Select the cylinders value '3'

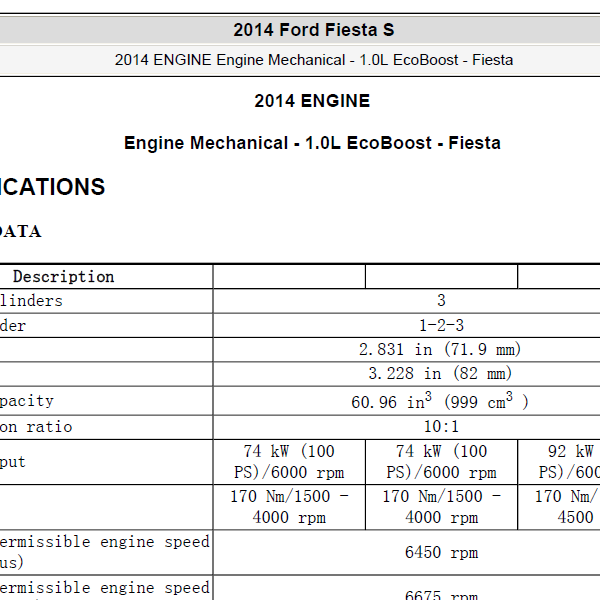pos(441,300)
